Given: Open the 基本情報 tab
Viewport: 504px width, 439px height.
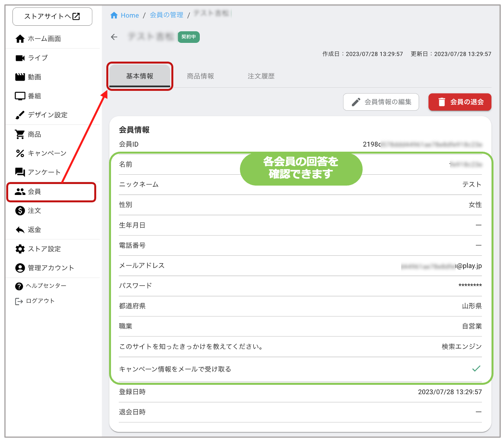Looking at the screenshot, I should tap(140, 76).
